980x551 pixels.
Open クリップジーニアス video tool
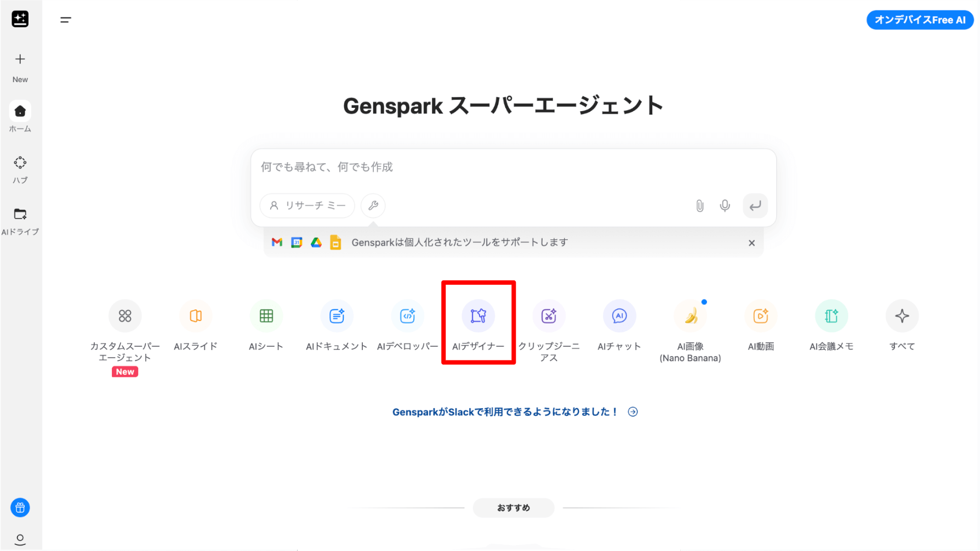click(549, 316)
